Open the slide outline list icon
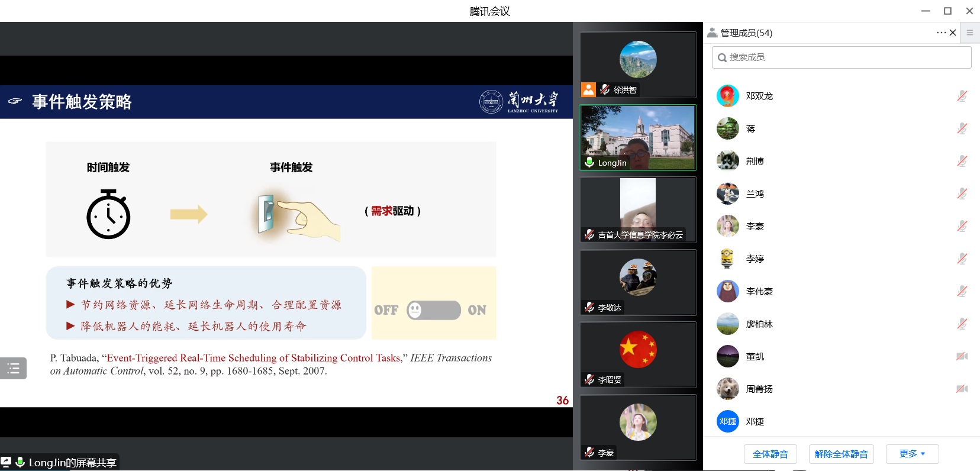 (x=13, y=369)
